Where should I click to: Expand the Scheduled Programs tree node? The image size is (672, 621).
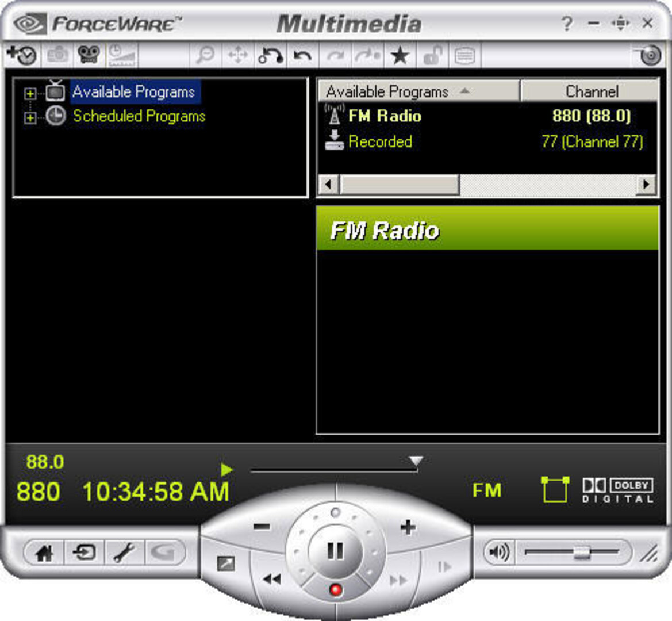pyautogui.click(x=30, y=117)
